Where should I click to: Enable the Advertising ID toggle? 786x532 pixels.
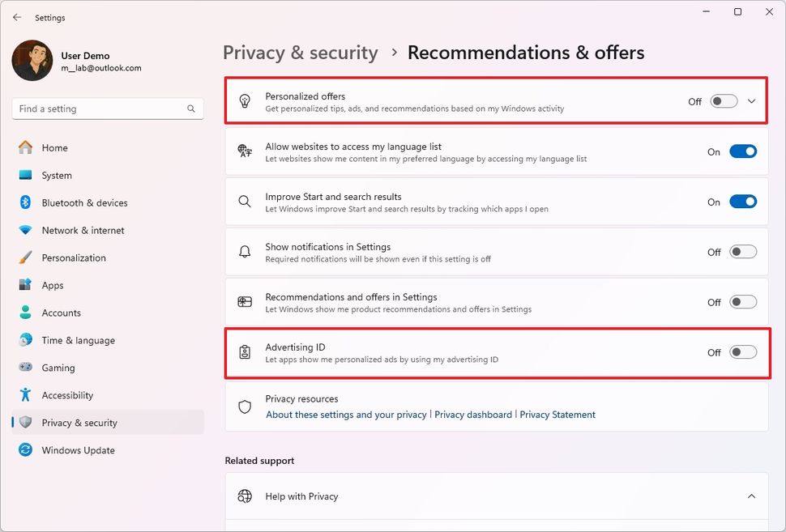(x=742, y=352)
